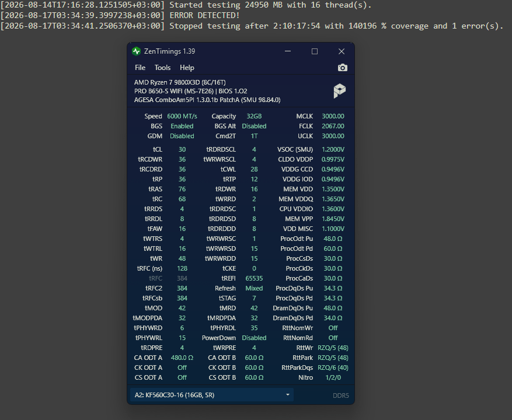Click the FCLK value 2067.00
Viewport: 512px width, 420px height.
(333, 126)
